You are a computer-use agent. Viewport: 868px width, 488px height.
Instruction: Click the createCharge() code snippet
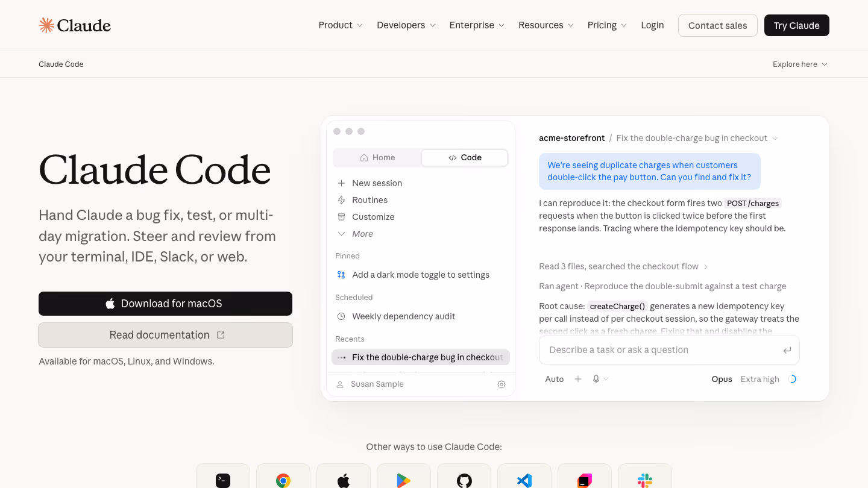[617, 306]
